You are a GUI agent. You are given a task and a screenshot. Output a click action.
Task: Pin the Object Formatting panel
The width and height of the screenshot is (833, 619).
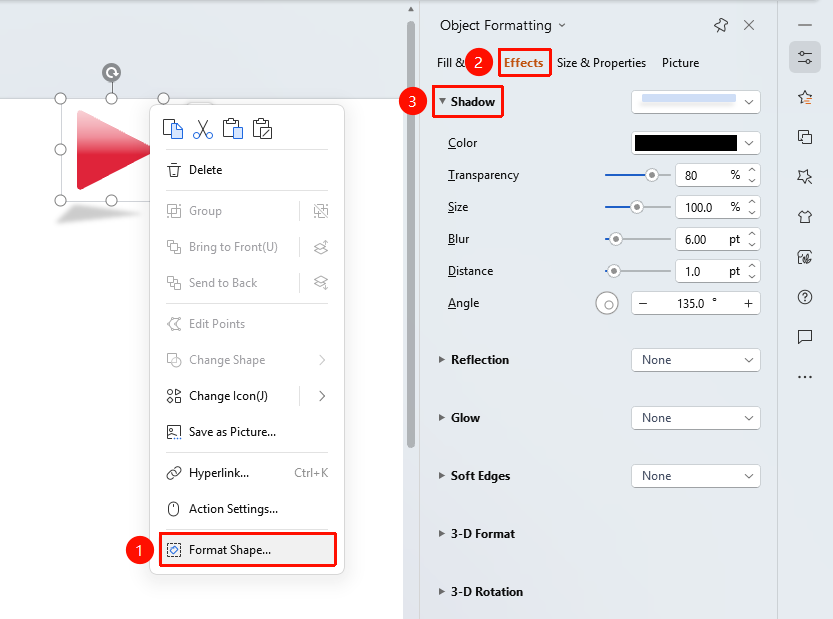pos(721,25)
